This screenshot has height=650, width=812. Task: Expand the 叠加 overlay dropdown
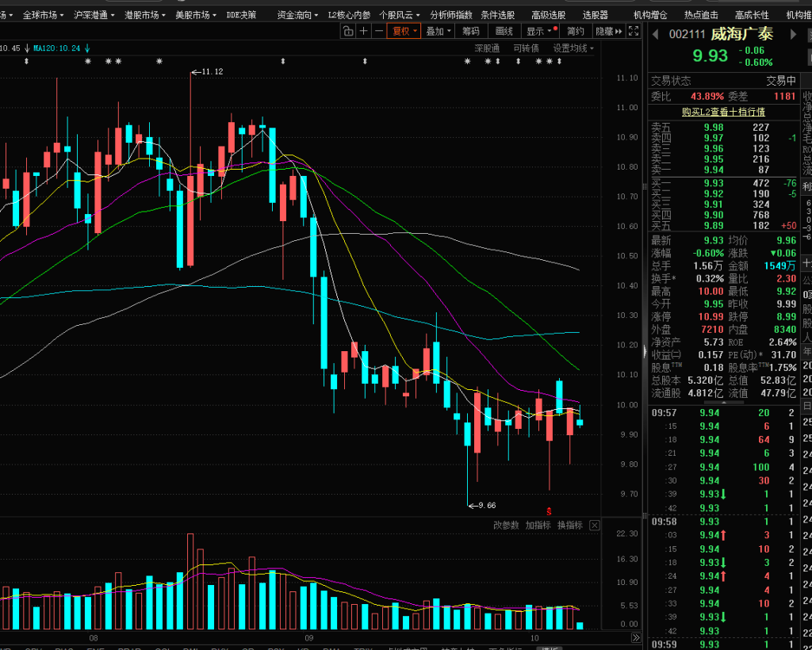pos(438,31)
